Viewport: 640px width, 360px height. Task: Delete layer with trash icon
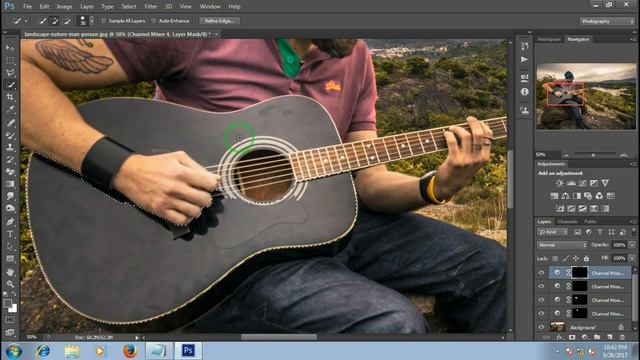tap(622, 337)
